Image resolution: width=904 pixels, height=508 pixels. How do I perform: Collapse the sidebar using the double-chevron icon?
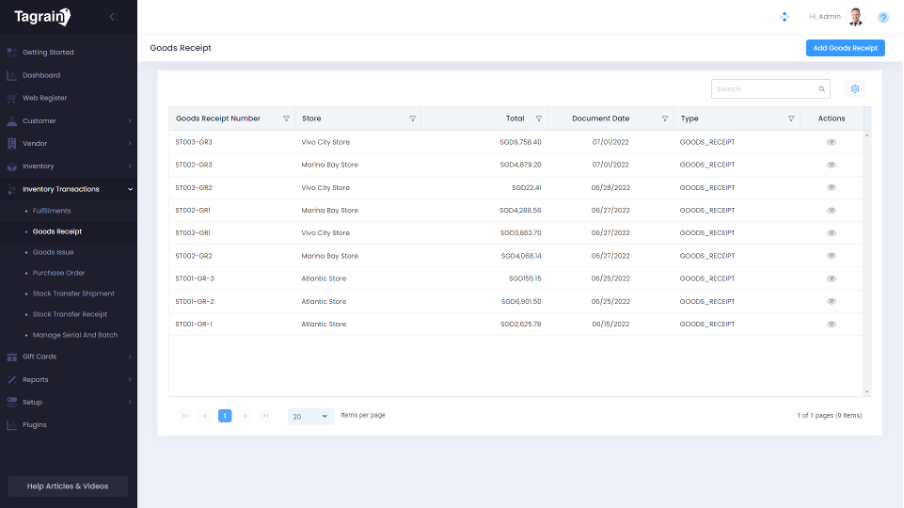click(x=113, y=17)
